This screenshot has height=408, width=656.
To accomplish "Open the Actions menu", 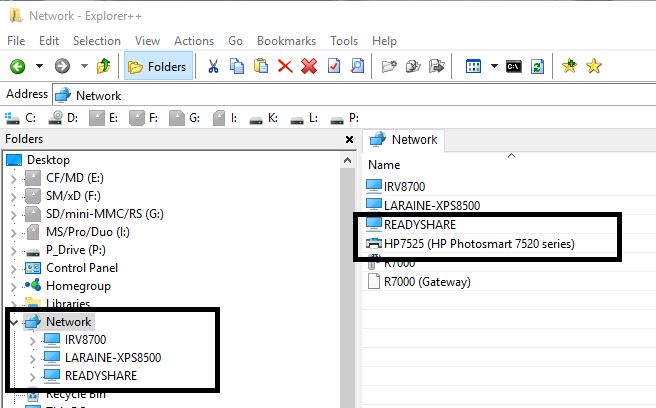I will point(194,41).
